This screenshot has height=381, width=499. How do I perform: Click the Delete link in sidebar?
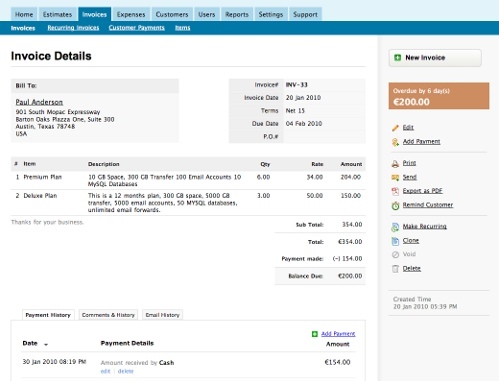pos(412,268)
